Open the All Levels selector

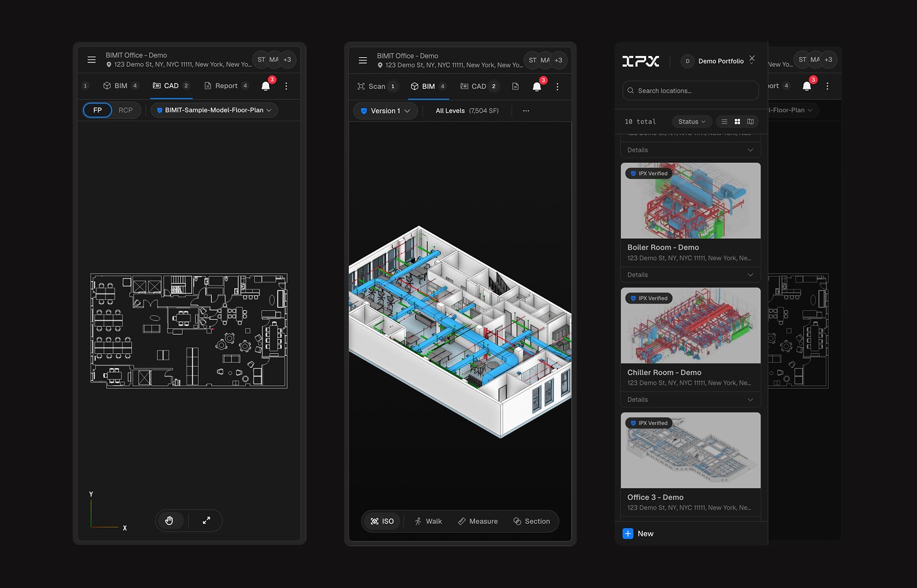click(x=467, y=111)
